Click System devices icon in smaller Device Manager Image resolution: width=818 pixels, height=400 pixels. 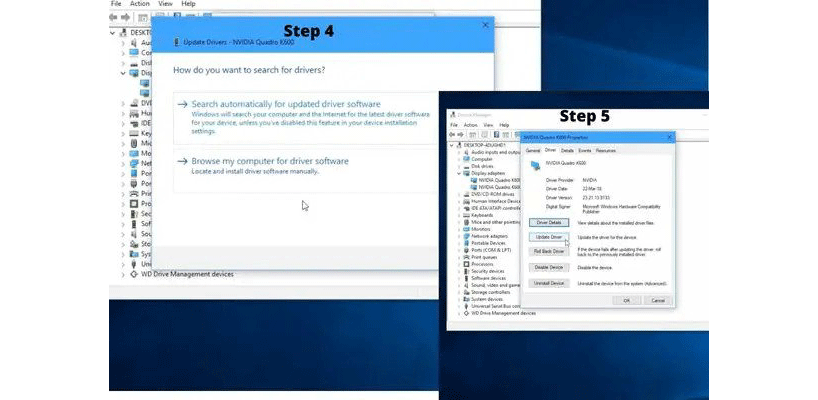pos(466,299)
